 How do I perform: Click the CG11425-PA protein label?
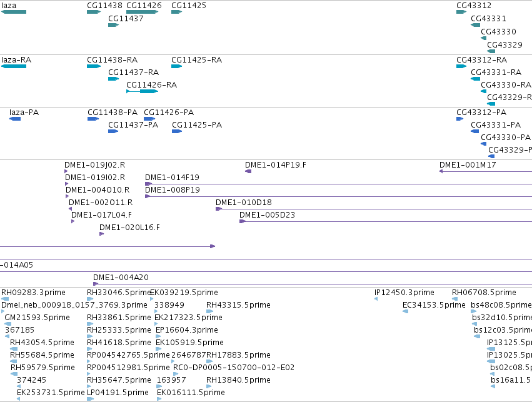coord(197,125)
